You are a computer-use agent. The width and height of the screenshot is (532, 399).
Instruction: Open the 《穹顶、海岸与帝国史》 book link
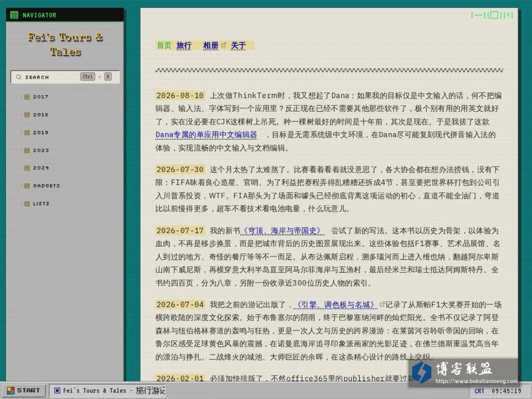click(282, 231)
